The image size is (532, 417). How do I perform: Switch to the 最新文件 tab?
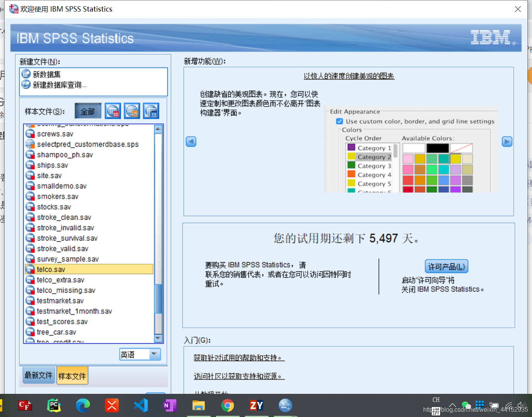click(39, 375)
